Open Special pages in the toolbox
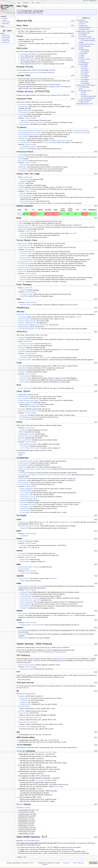98x868 pixels. coord(5,38)
